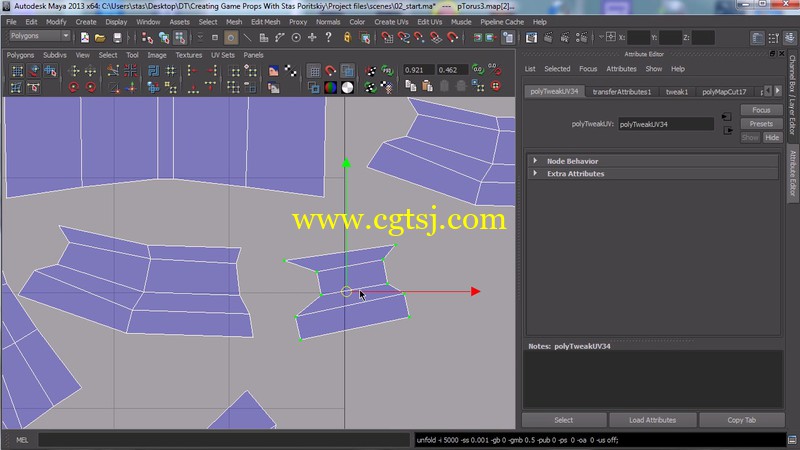Click the highlighted selection mask circle icon
800x450 pixels.
click(x=231, y=37)
